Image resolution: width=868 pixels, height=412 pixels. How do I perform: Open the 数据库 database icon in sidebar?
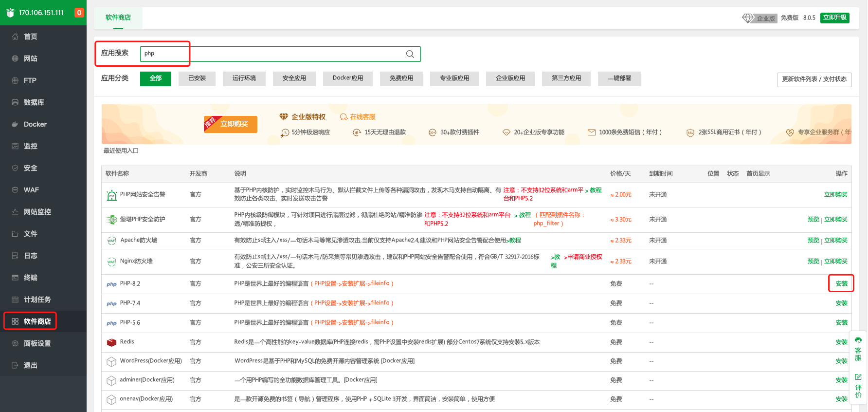[15, 102]
